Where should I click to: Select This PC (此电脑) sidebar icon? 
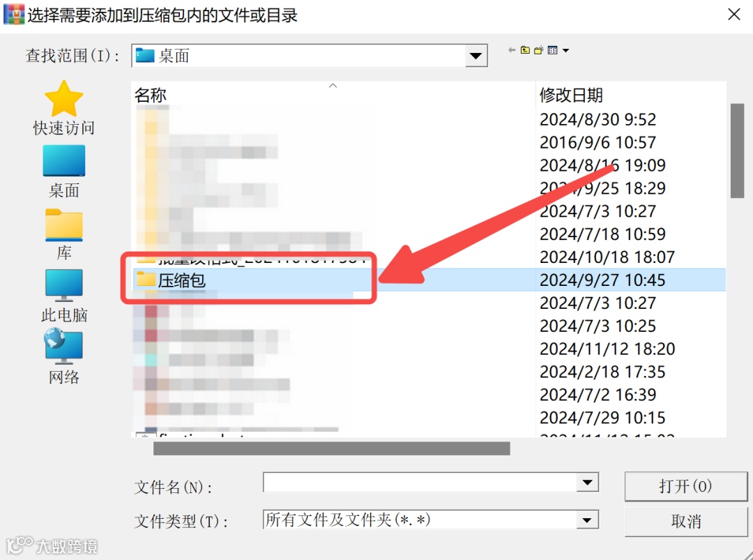coord(64,285)
